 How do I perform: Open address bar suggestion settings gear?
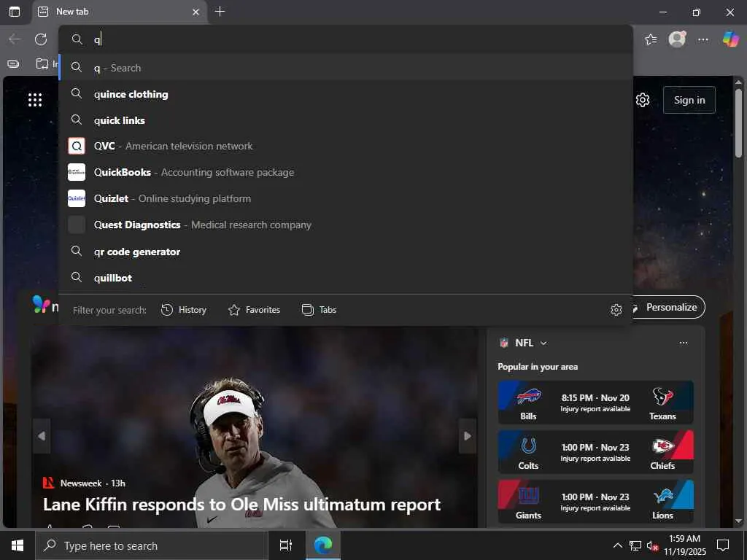click(616, 310)
